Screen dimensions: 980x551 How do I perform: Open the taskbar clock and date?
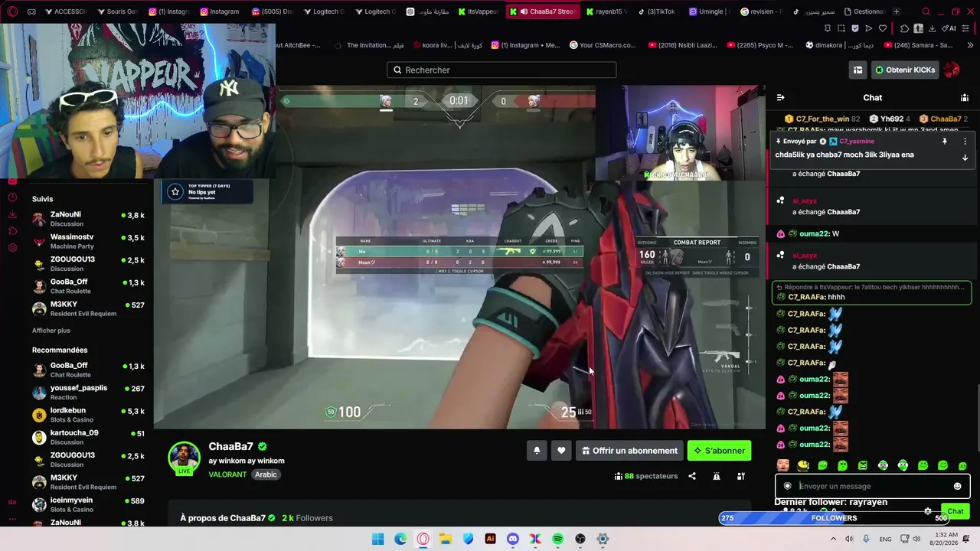tap(942, 539)
